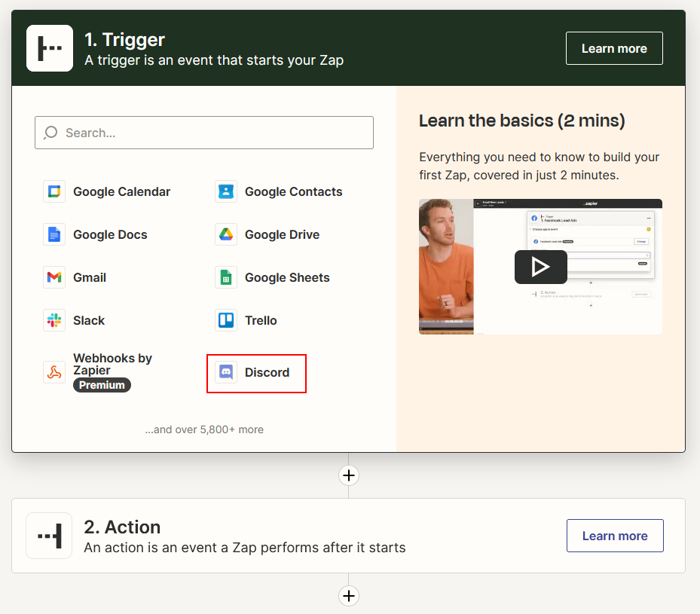Choose the Google Sheets icon
The image size is (700, 614).
coord(226,277)
